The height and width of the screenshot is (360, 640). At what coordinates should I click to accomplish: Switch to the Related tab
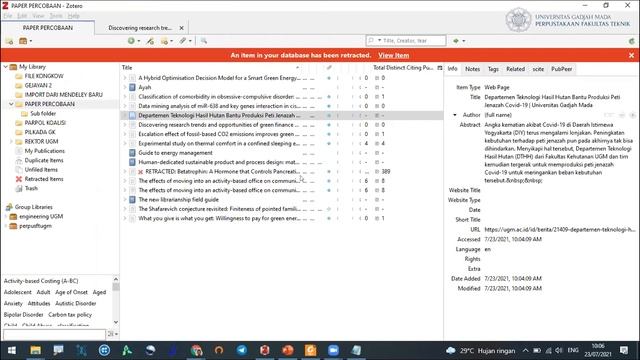click(x=516, y=69)
